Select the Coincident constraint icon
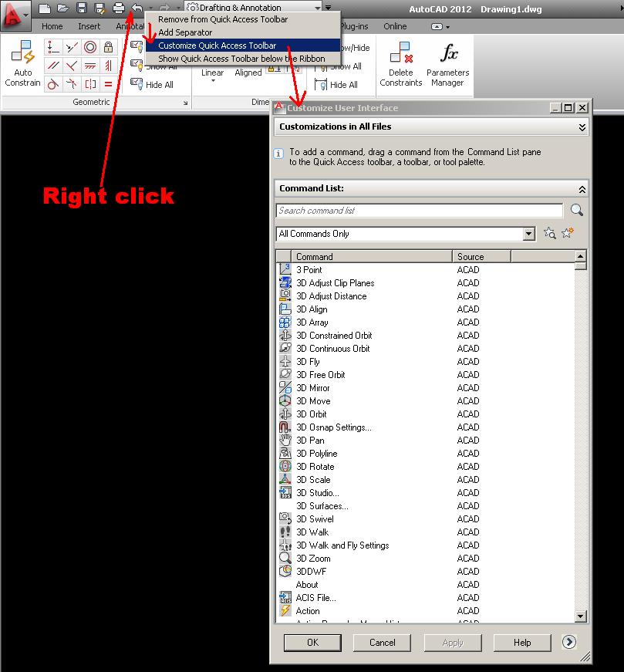 (x=52, y=47)
